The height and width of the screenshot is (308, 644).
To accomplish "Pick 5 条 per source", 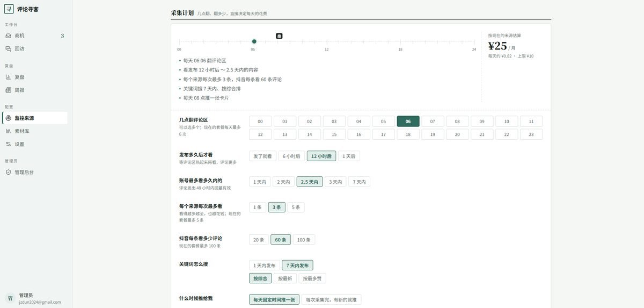I will pos(296,207).
